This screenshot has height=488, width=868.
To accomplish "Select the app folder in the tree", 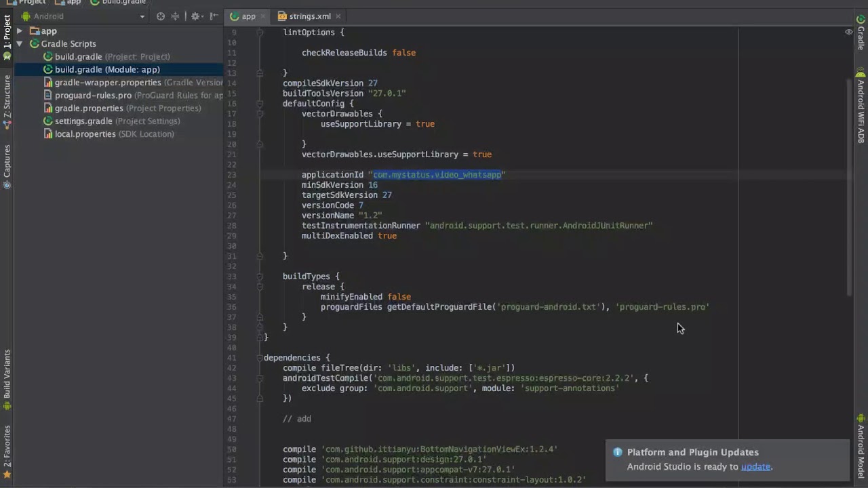I will coord(43,31).
